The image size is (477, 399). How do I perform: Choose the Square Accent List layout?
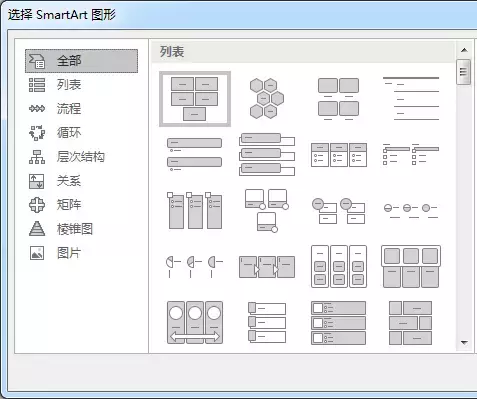(x=411, y=154)
